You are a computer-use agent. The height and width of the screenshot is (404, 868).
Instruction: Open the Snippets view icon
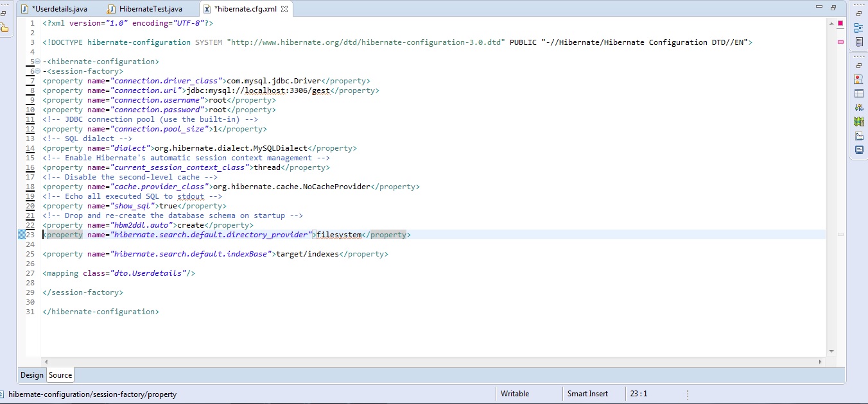point(858,136)
